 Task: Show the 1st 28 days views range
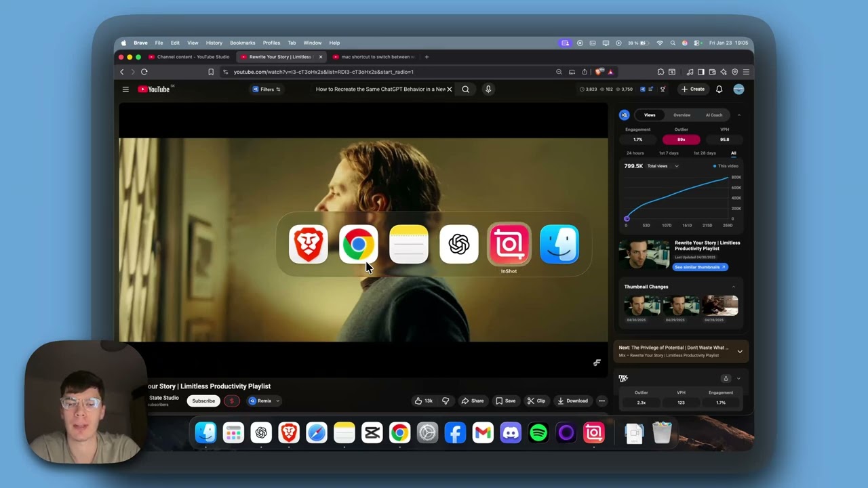coord(705,153)
